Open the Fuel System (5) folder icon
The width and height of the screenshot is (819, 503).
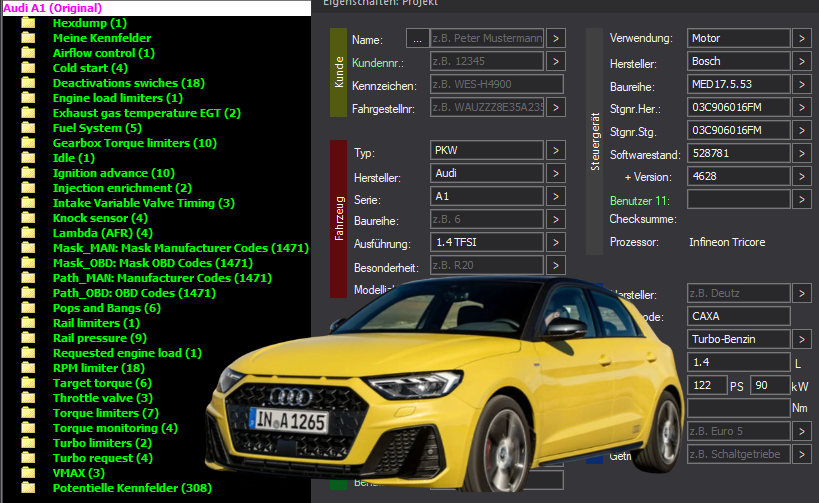coord(28,128)
